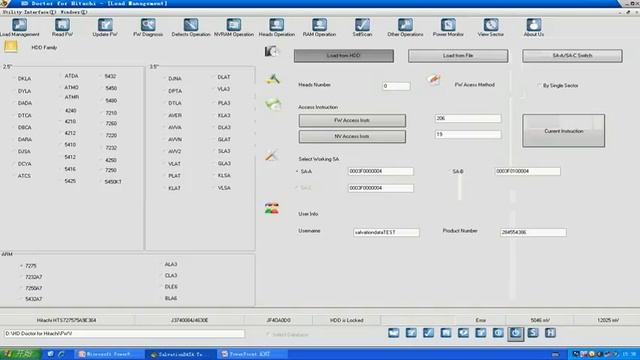The width and height of the screenshot is (640, 360).
Task: Open RAM Operation from the toolbar
Action: click(x=319, y=28)
